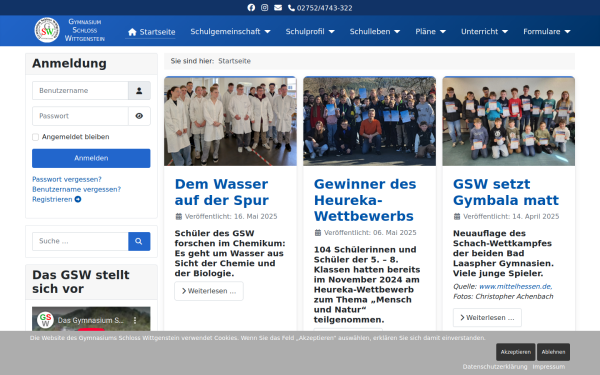
Task: Open Heureka winners group photo
Action: coord(369,121)
